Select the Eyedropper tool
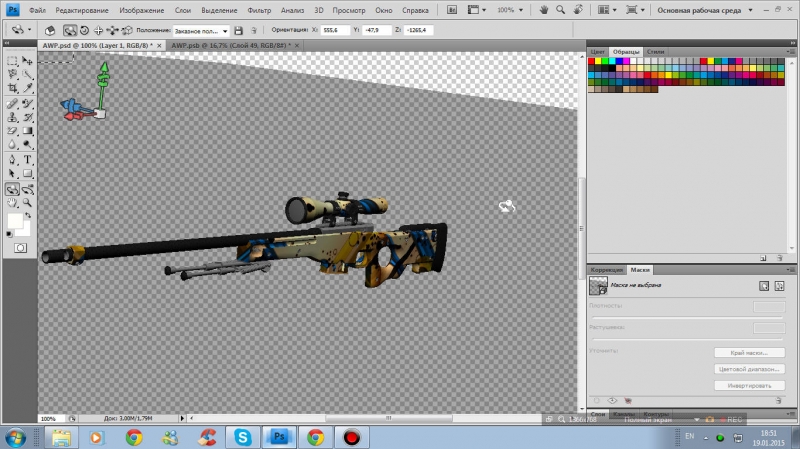800x449 pixels. (x=28, y=88)
